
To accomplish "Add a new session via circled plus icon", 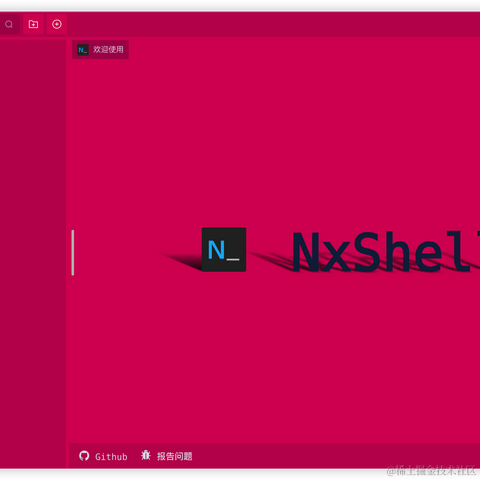I will click(x=57, y=24).
